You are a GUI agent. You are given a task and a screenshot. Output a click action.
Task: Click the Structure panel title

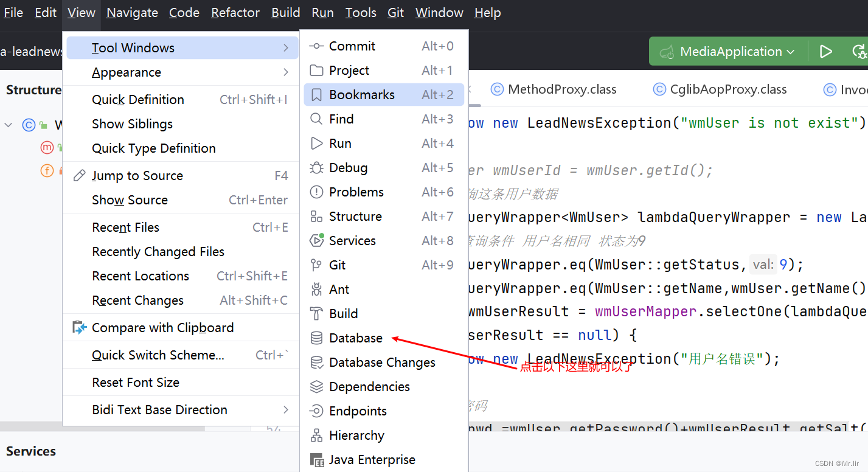pos(33,90)
